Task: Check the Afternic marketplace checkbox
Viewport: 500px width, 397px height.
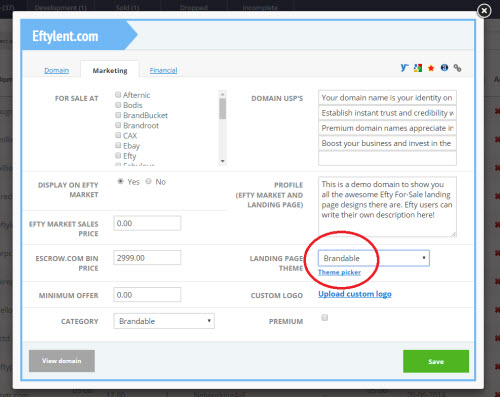Action: click(x=118, y=95)
